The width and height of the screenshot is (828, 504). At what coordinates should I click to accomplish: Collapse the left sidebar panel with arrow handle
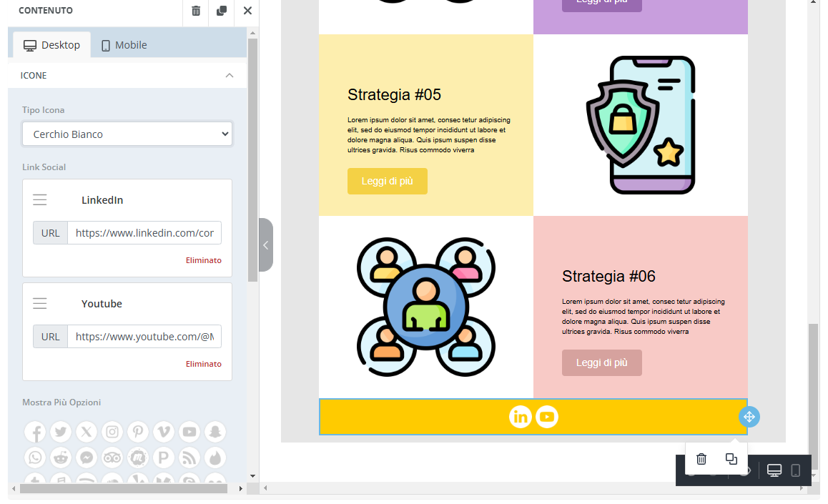point(266,245)
